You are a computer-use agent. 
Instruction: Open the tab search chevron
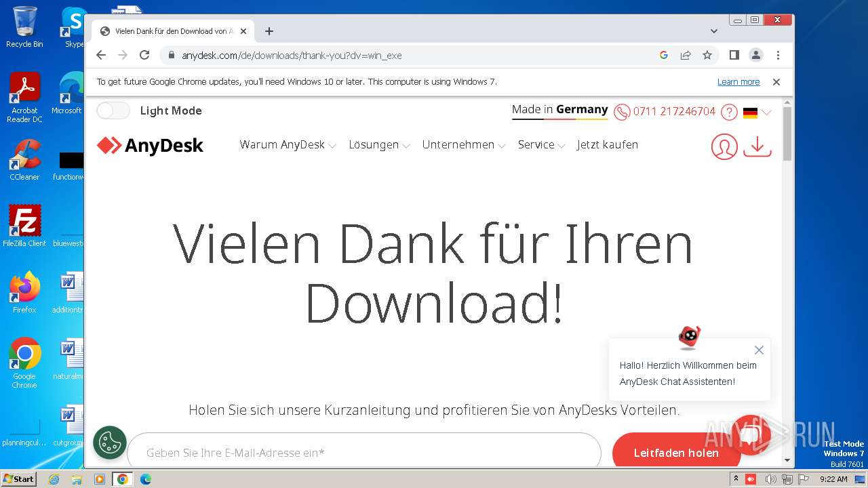click(x=714, y=31)
